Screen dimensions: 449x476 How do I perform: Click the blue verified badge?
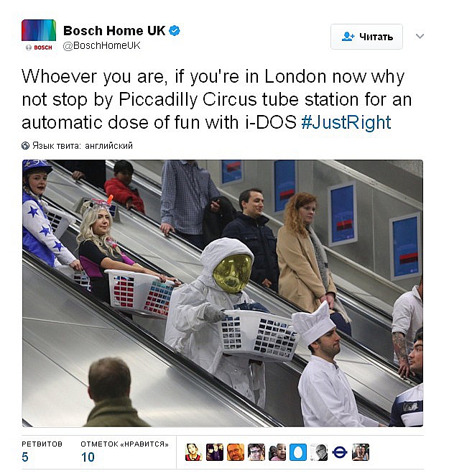pyautogui.click(x=174, y=31)
